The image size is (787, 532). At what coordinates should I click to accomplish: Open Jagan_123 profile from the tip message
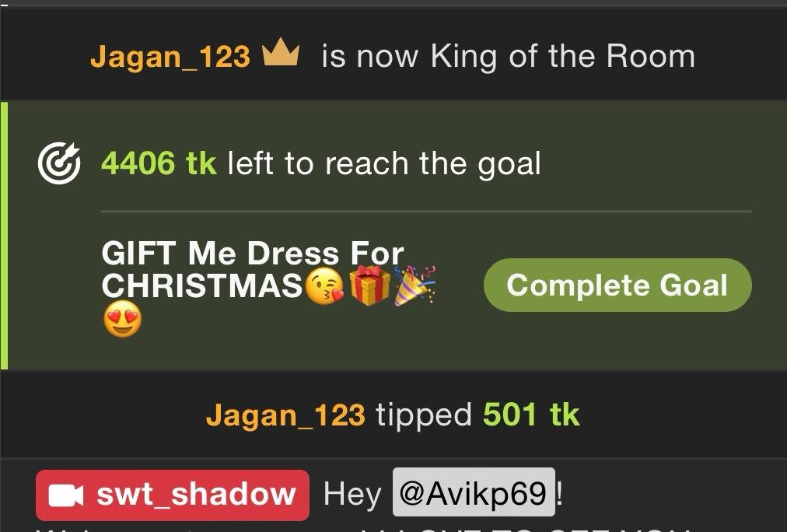pos(285,415)
